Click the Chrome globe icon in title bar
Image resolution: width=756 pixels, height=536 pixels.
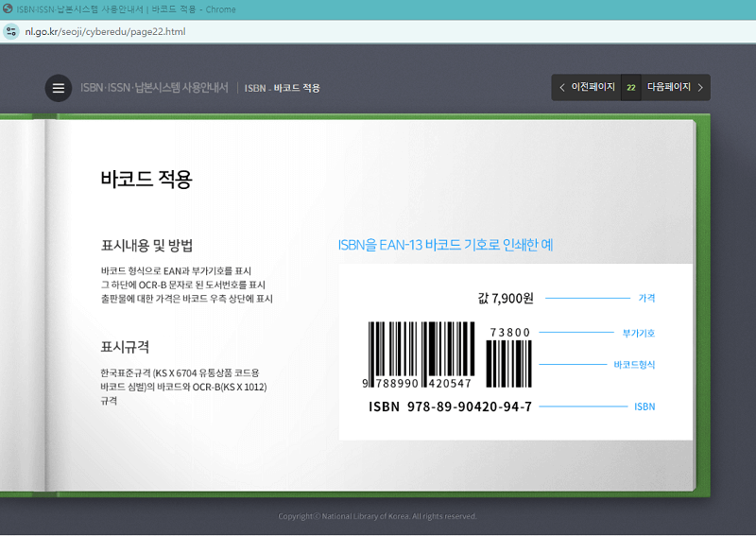8,9
